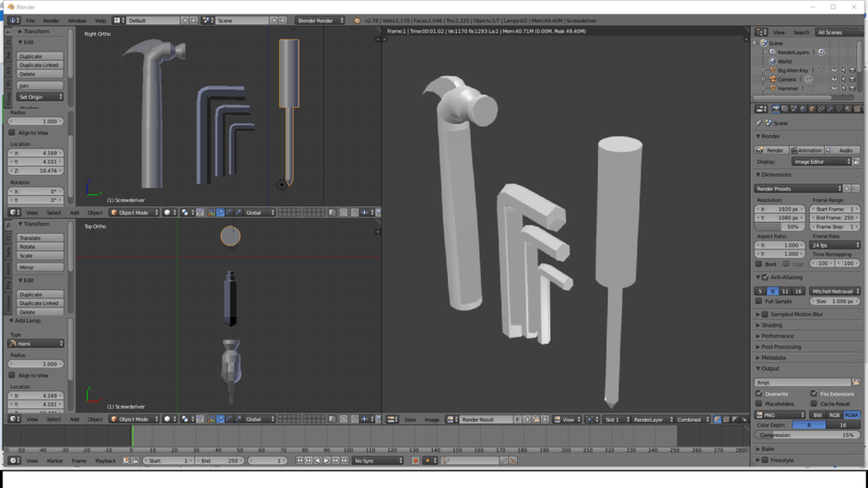Toggle the Overwrite checkbox
The height and width of the screenshot is (488, 868).
tap(759, 394)
